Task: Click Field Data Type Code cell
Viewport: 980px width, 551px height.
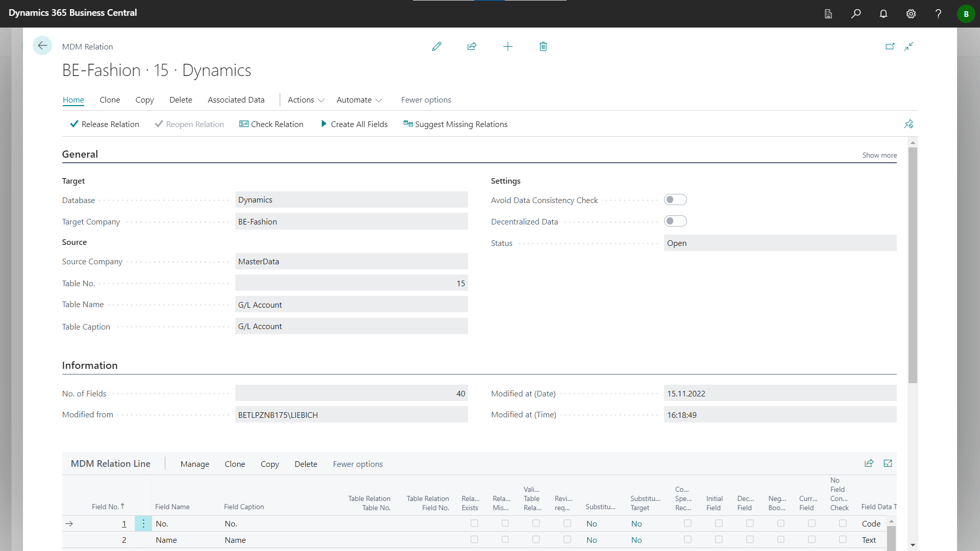Action: pos(871,523)
